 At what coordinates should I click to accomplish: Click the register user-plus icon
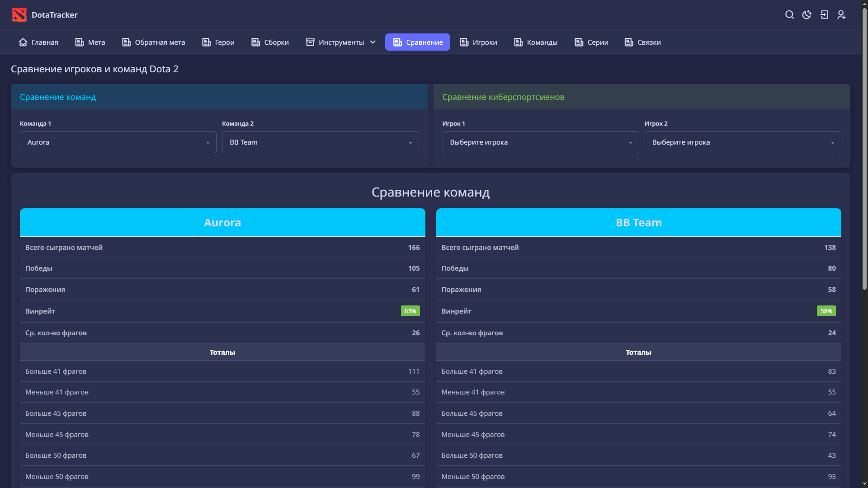tap(841, 15)
